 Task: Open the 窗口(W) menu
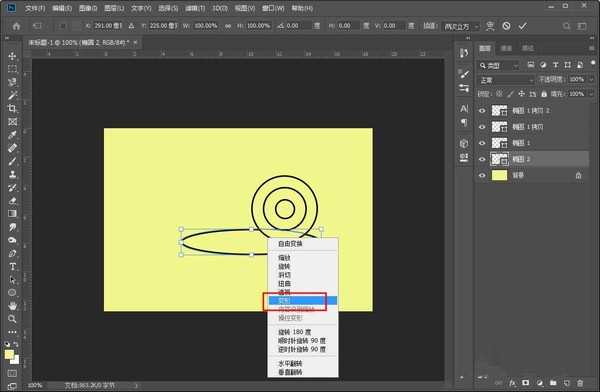[273, 8]
